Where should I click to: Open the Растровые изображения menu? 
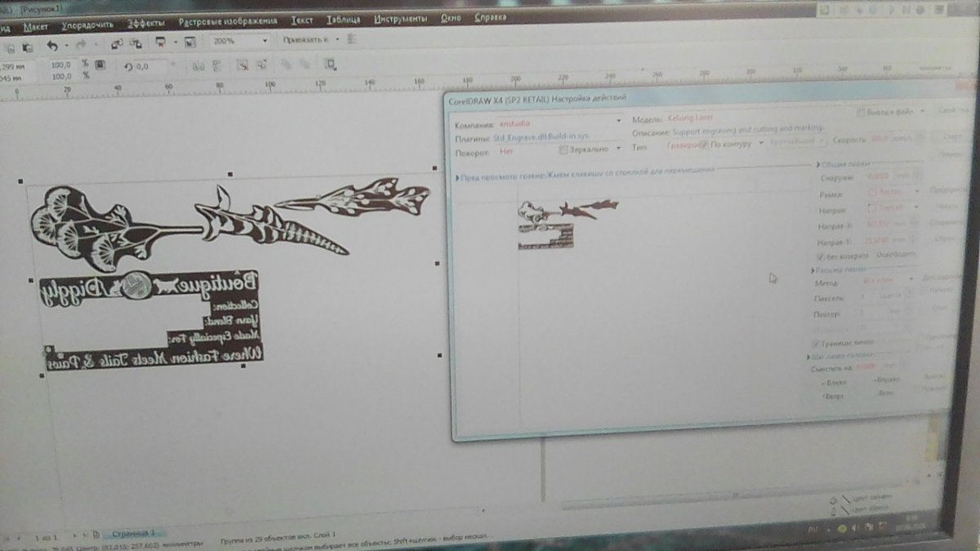click(228, 22)
